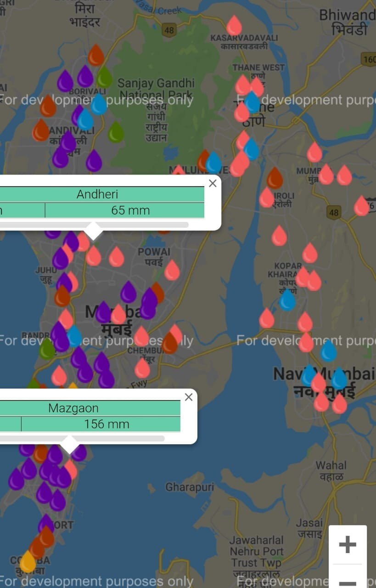Select the pink raindrop marker beside Powai label

[x=172, y=270]
